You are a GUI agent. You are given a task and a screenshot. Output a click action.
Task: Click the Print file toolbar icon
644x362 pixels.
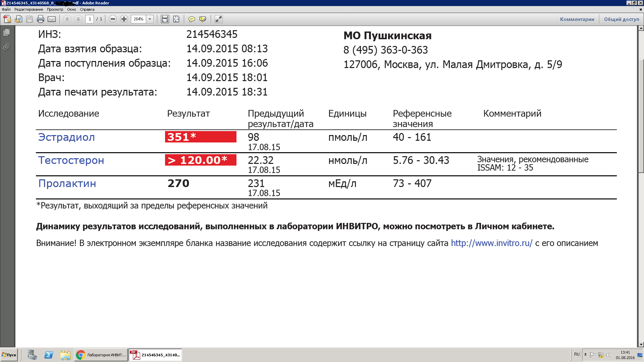[x=41, y=19]
